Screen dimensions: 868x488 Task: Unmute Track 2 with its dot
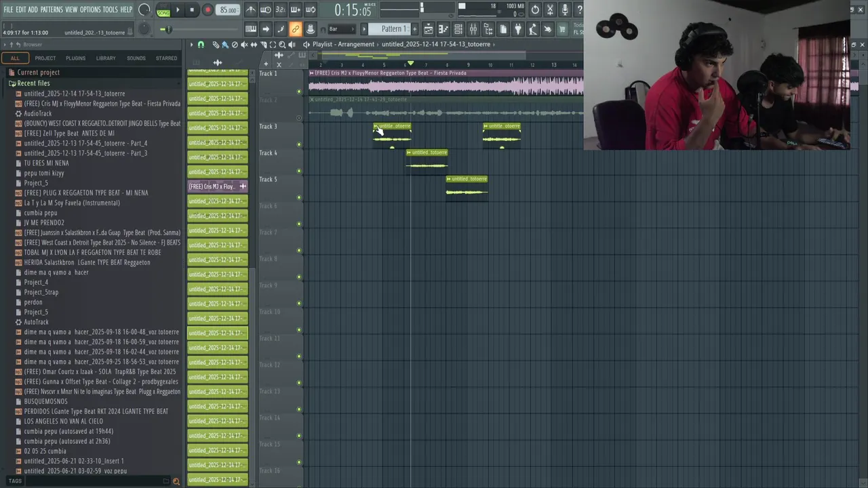(299, 118)
